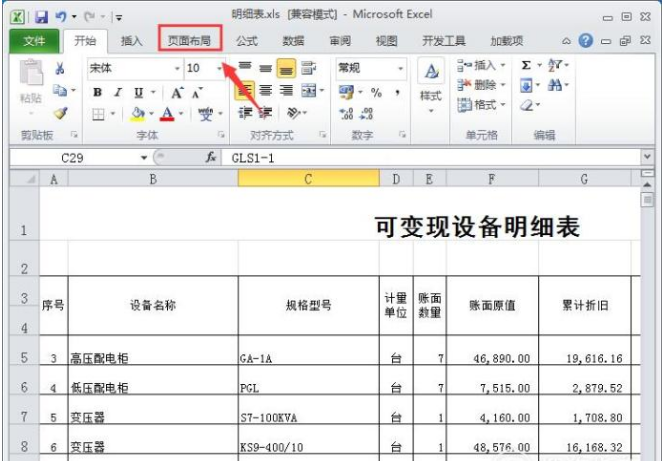Apply Comma Style format
The height and width of the screenshot is (461, 662).
point(397,92)
